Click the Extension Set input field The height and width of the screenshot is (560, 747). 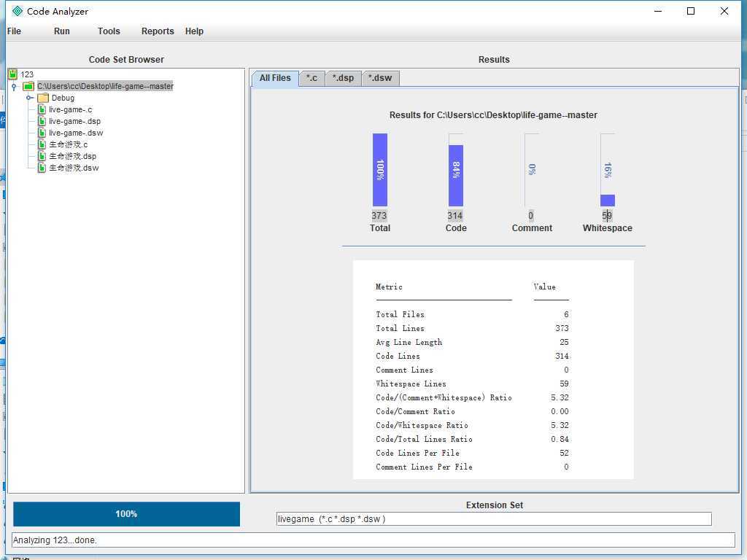(494, 518)
